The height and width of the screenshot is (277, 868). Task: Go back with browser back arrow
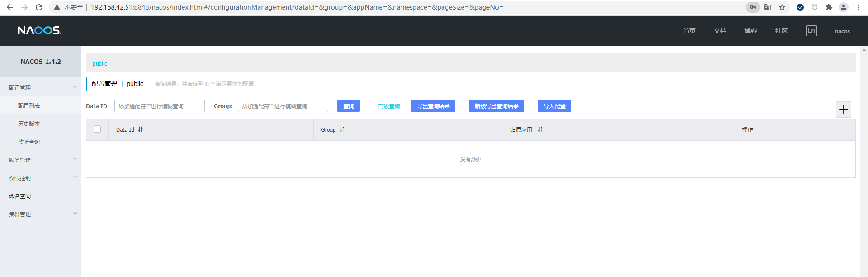tap(10, 7)
